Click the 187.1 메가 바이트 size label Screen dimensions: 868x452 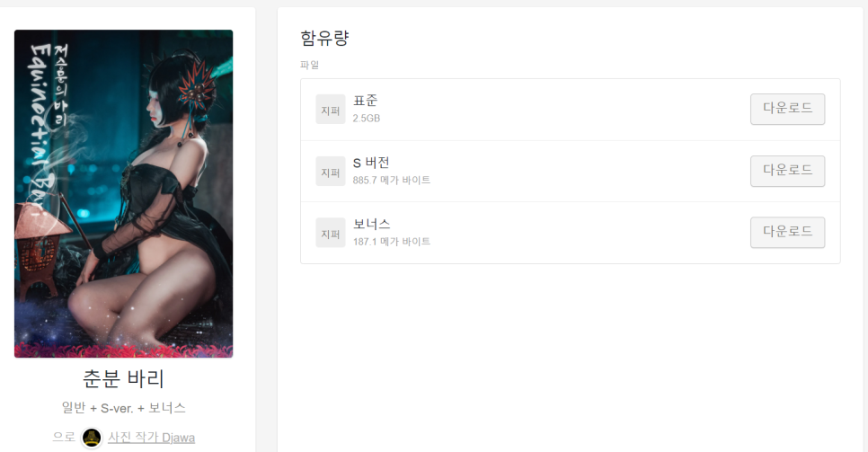tap(392, 242)
